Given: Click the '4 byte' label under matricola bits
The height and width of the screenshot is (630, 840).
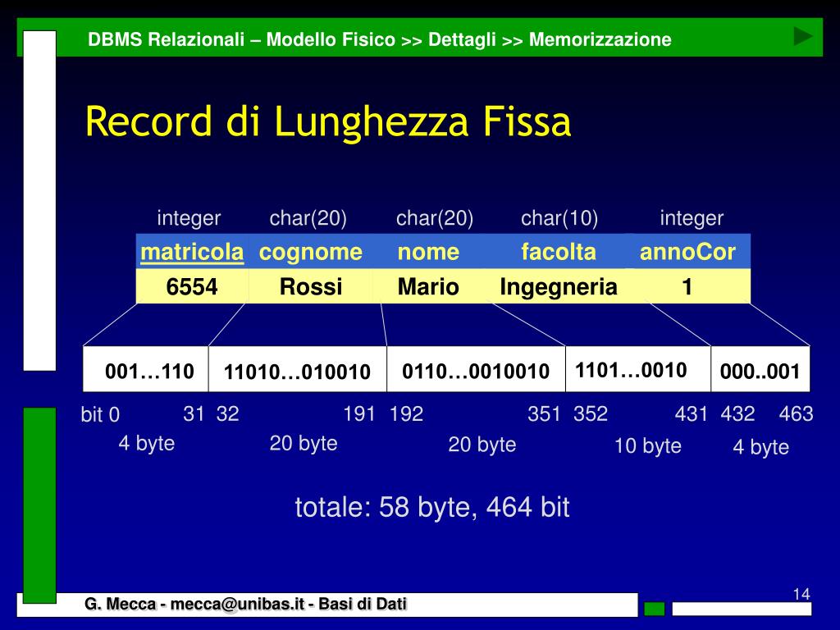Looking at the screenshot, I should [146, 444].
